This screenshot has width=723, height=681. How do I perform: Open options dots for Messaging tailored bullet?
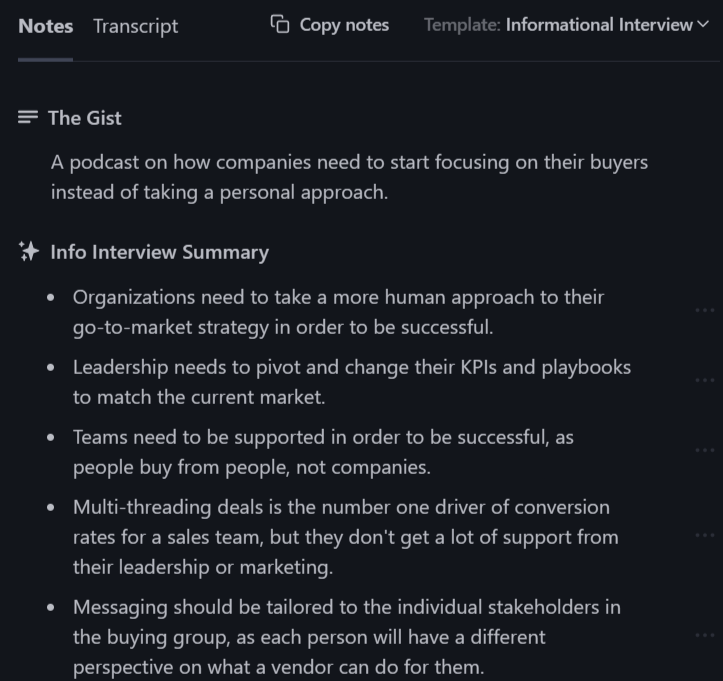pos(705,635)
